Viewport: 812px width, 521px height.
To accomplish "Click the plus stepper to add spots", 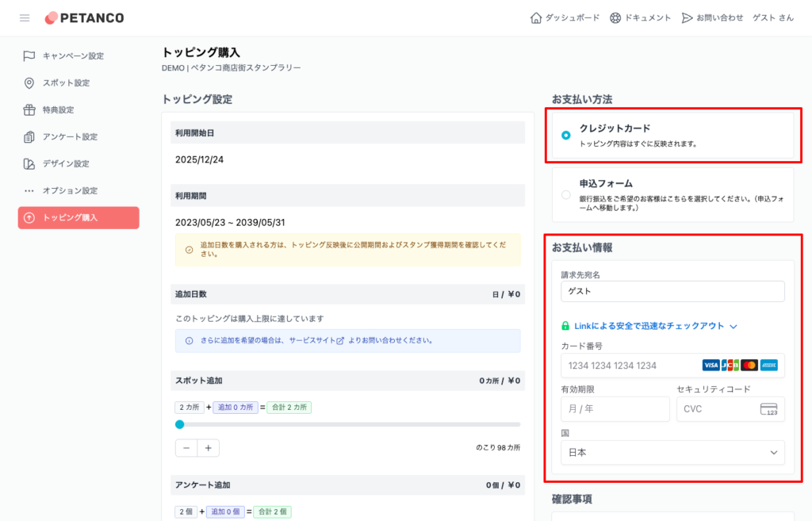I will 206,447.
